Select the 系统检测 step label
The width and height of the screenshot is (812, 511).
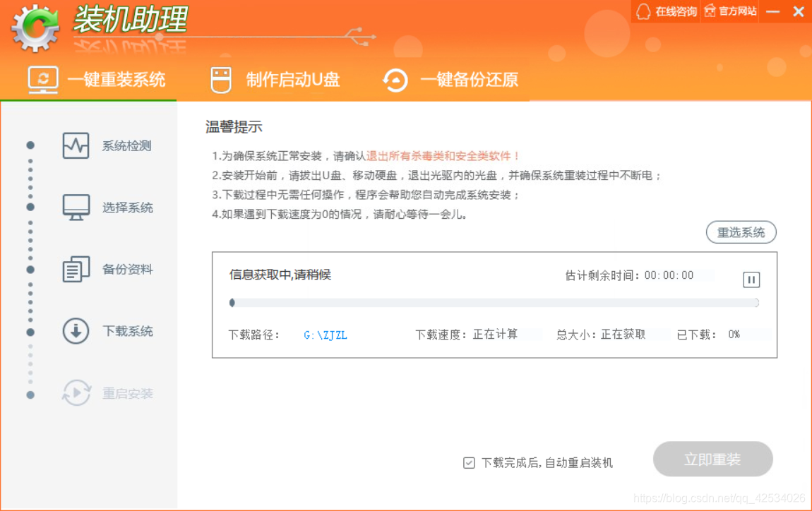127,146
